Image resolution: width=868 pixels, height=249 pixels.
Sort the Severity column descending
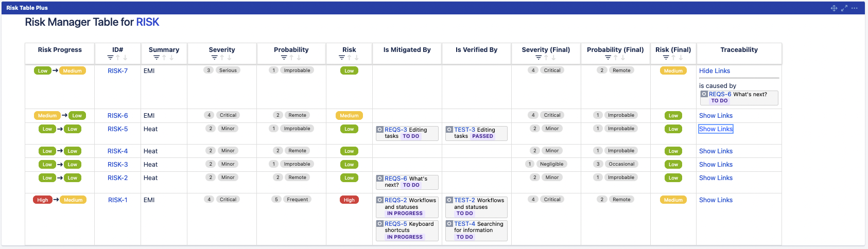(x=229, y=58)
